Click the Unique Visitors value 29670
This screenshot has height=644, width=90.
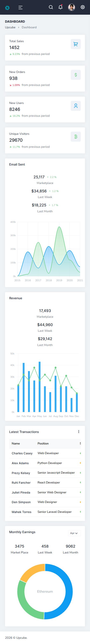(x=16, y=140)
